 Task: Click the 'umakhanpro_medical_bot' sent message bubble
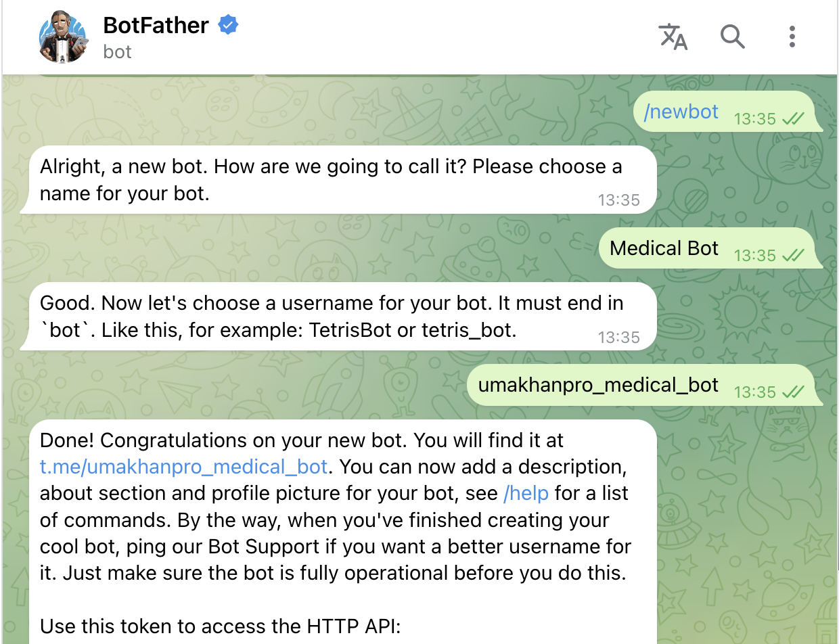coord(598,385)
